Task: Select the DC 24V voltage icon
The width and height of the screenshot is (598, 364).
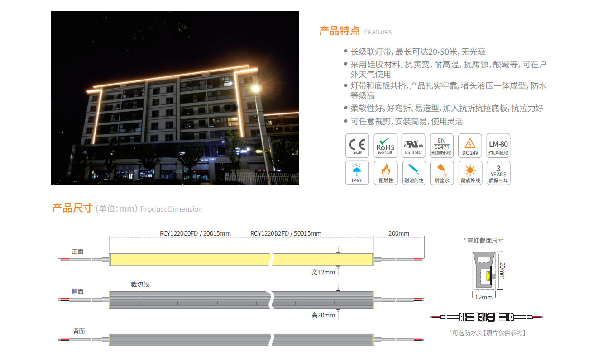Action: pyautogui.click(x=470, y=146)
